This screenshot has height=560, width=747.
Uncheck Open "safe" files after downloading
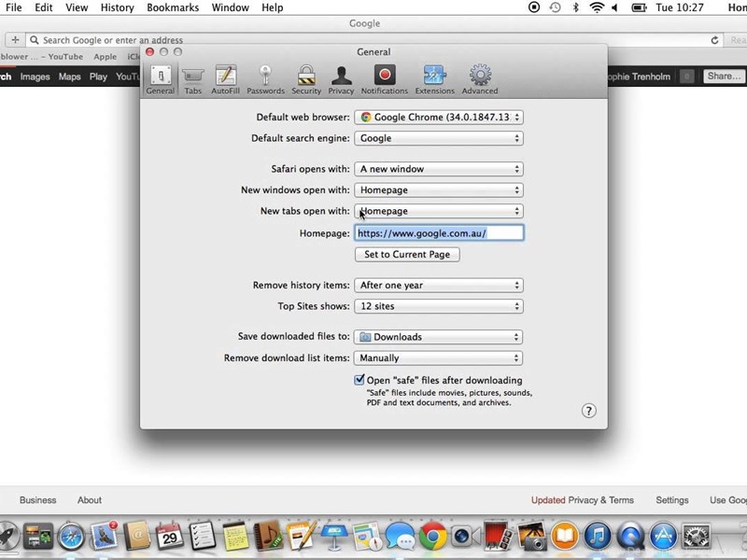click(359, 380)
